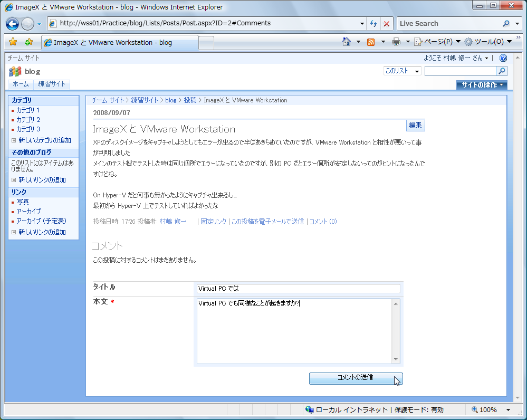
Task: Click the Favorites Center star icon
Action: coord(13,42)
